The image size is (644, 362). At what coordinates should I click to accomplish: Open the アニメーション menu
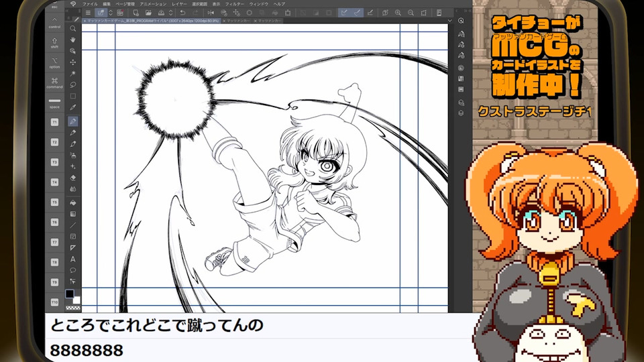(x=153, y=4)
